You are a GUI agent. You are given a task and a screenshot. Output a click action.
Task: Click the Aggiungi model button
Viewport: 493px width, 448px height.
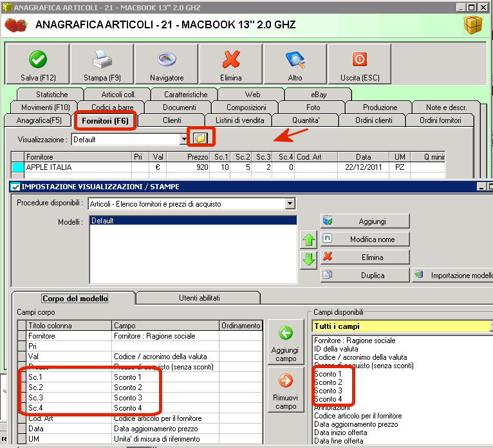point(365,221)
